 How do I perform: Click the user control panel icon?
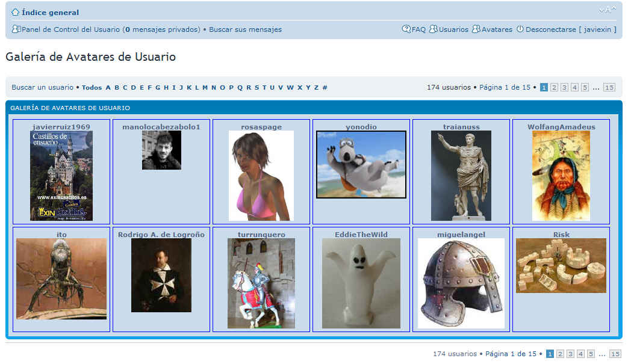16,29
